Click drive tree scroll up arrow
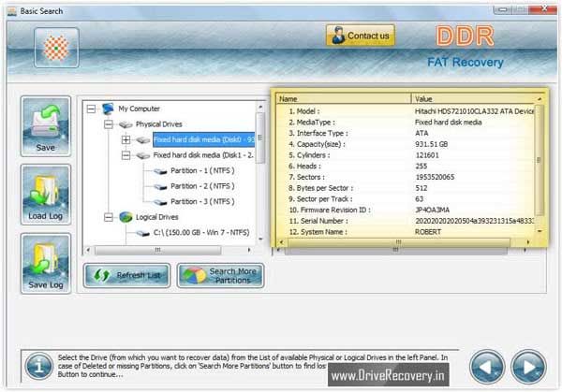The width and height of the screenshot is (562, 392). tap(260, 107)
